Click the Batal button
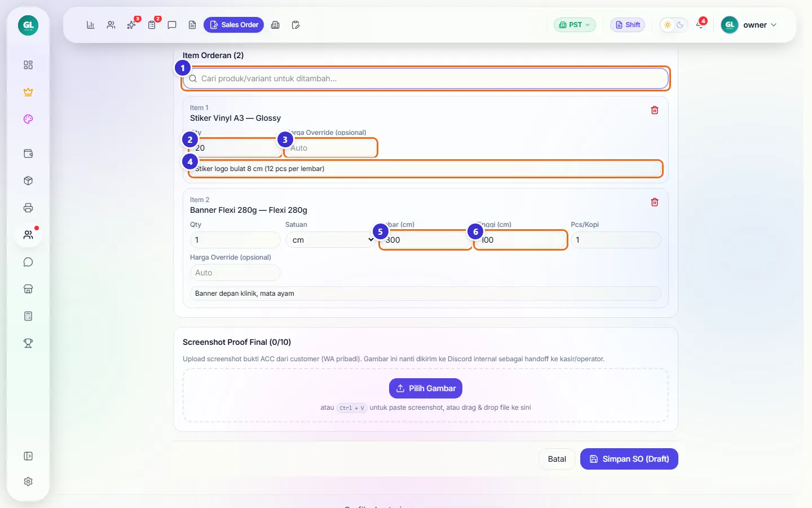812x508 pixels. [557, 459]
